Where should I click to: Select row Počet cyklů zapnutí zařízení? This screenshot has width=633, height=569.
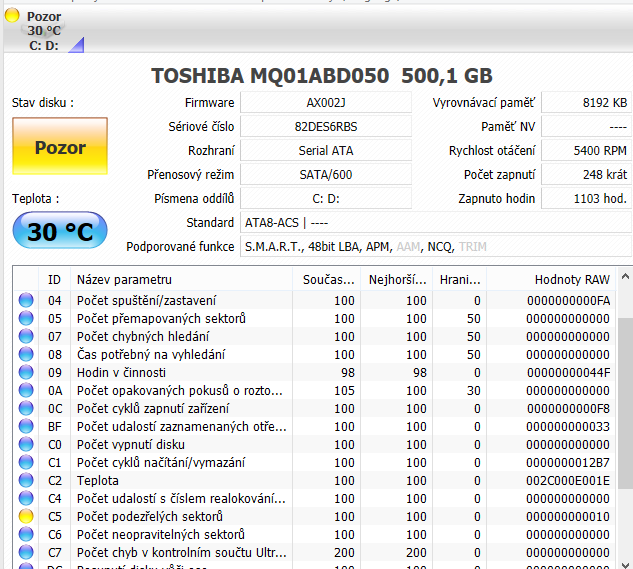click(314, 408)
